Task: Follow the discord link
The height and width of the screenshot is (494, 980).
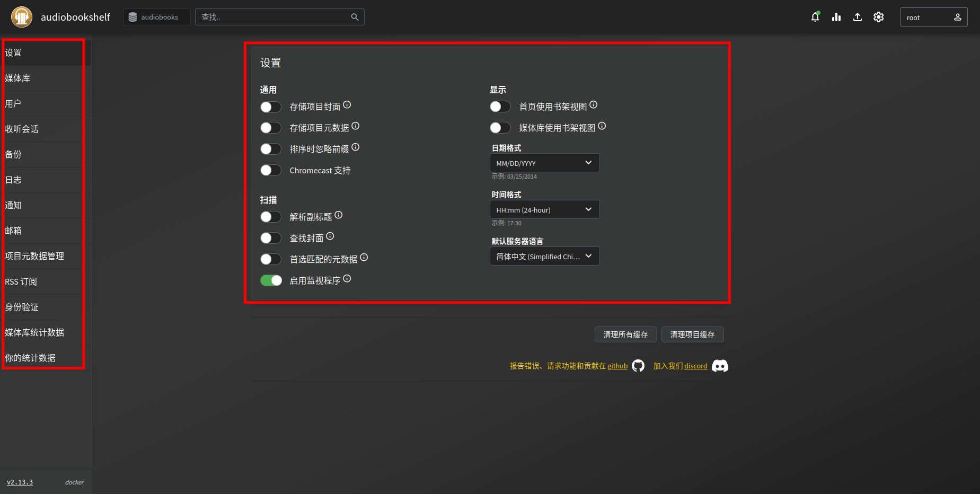Action: pos(696,366)
